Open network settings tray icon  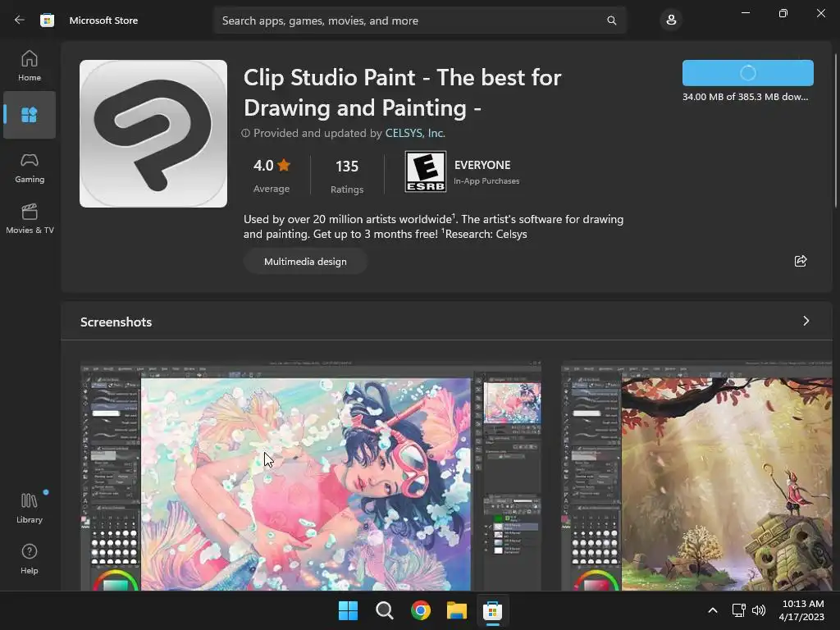pyautogui.click(x=739, y=610)
